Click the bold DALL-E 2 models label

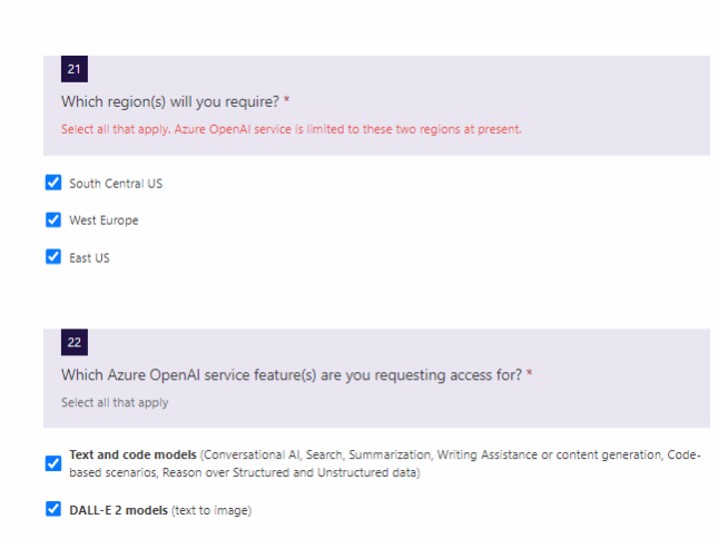point(119,511)
